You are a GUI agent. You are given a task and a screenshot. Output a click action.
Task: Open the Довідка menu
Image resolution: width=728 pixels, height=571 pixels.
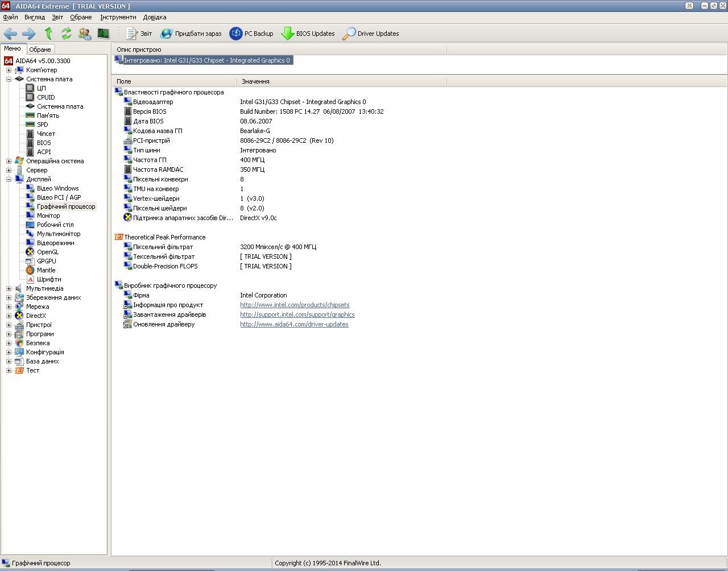tap(155, 17)
